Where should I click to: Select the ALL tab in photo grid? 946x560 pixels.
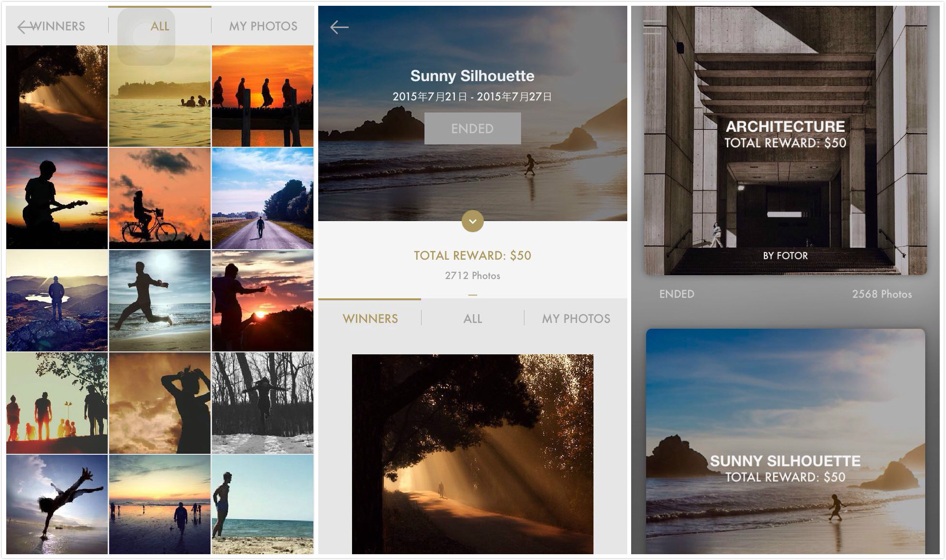(x=159, y=27)
